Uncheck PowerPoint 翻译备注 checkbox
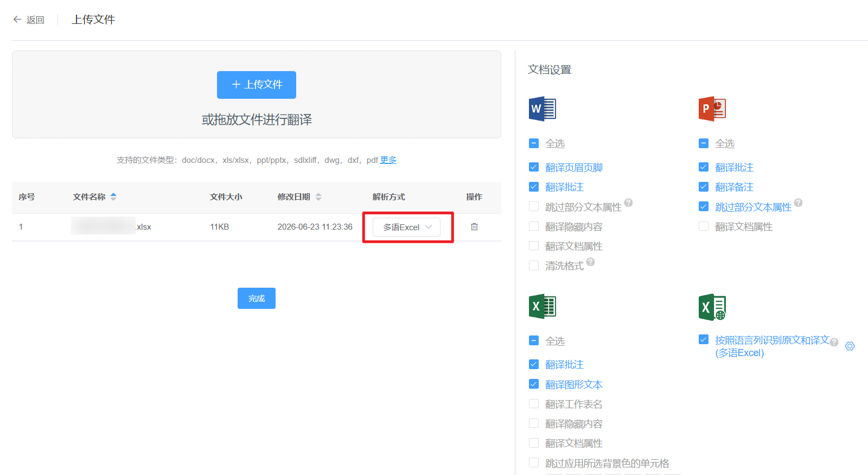Image resolution: width=868 pixels, height=475 pixels. (x=704, y=187)
